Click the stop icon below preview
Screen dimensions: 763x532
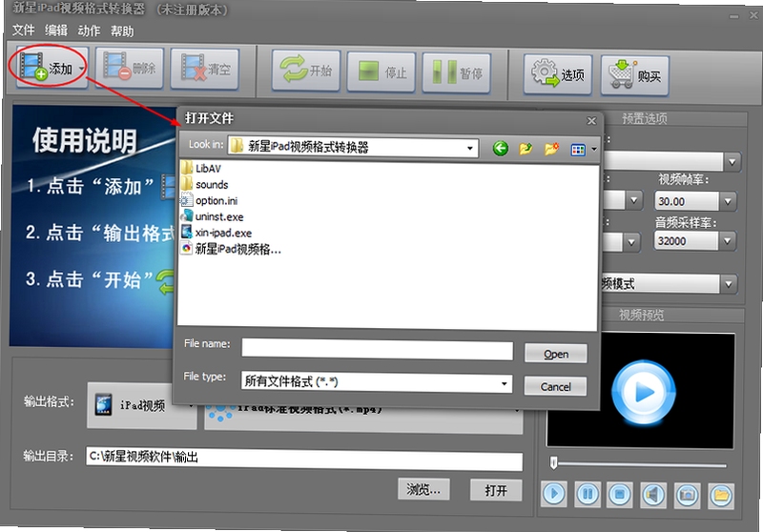[620, 495]
